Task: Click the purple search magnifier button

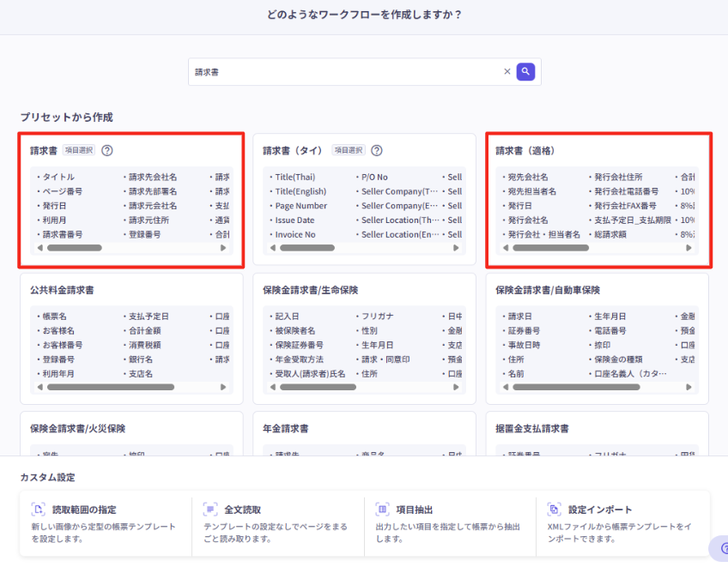Action: click(x=525, y=72)
